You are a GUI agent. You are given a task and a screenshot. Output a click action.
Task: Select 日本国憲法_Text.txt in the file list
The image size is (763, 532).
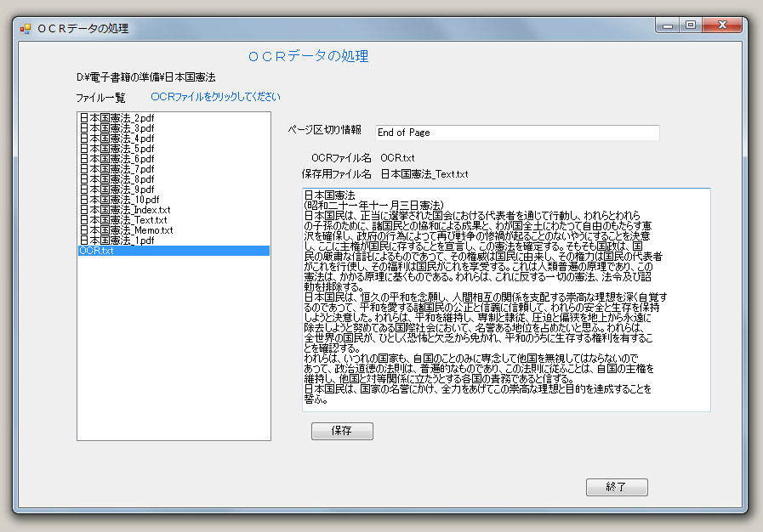122,220
